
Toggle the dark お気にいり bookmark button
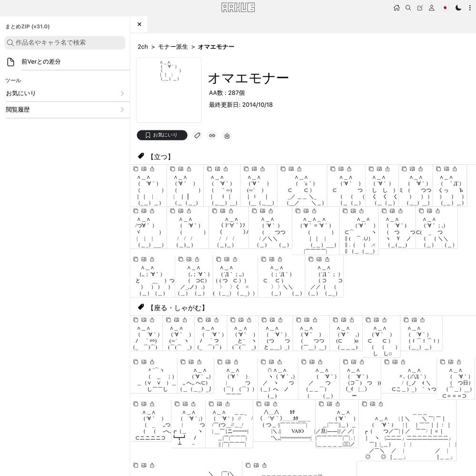click(162, 135)
